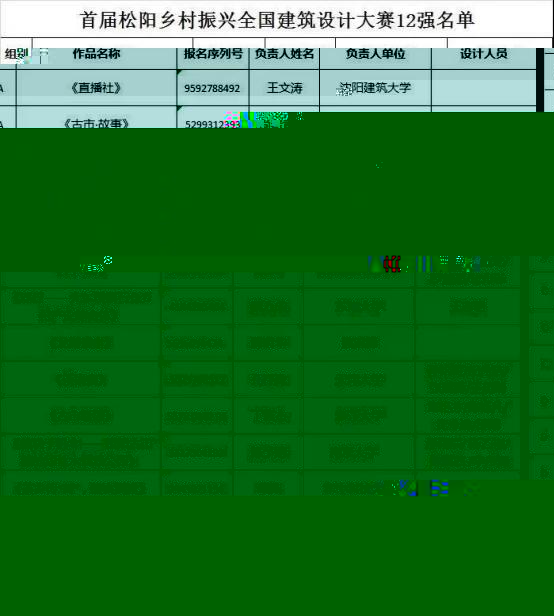Click the green error indicator on 9592788492 cell
This screenshot has height=616, width=554.
[x=180, y=72]
